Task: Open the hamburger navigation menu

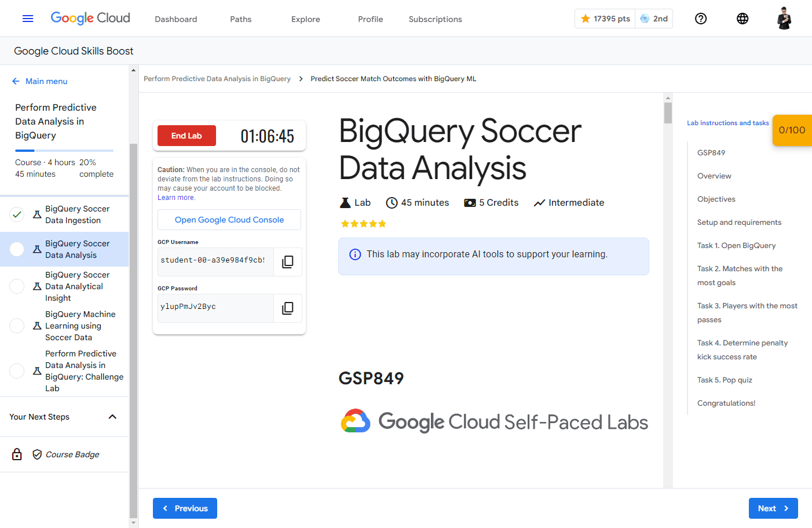Action: pyautogui.click(x=28, y=19)
